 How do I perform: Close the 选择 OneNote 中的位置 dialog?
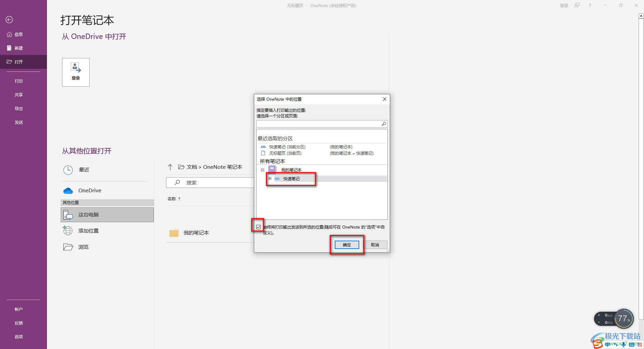click(385, 99)
